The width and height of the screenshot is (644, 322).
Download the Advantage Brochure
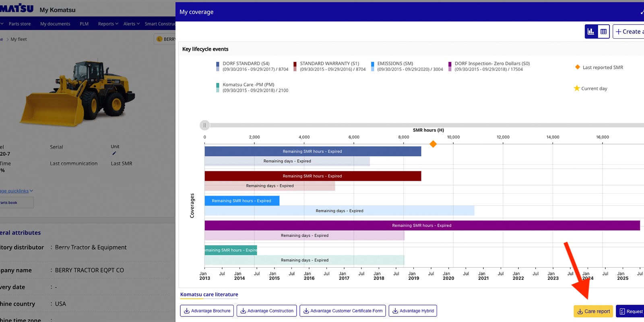tap(207, 311)
